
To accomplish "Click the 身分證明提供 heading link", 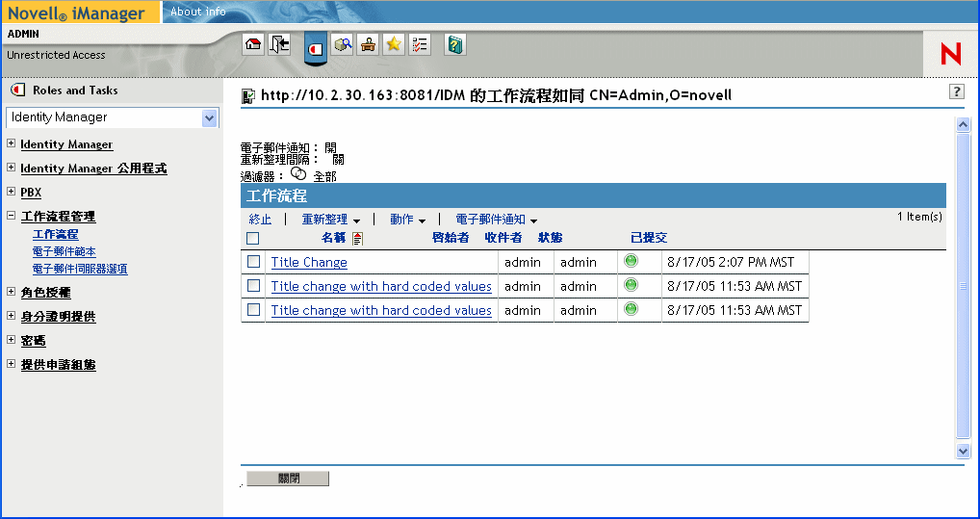I will tap(58, 317).
